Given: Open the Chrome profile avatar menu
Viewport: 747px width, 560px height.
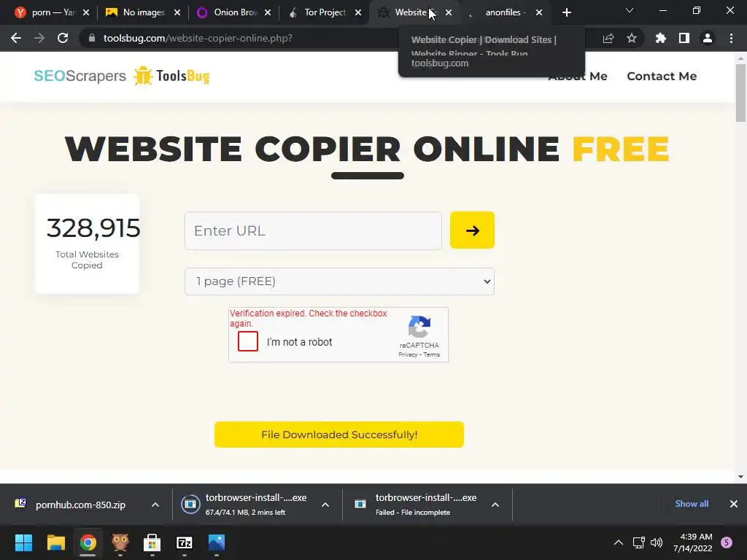Looking at the screenshot, I should (708, 38).
